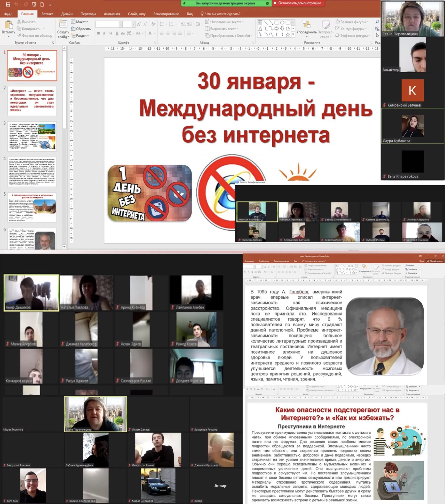Open the font size combo box dropdown
445x504 pixels.
tap(133, 24)
